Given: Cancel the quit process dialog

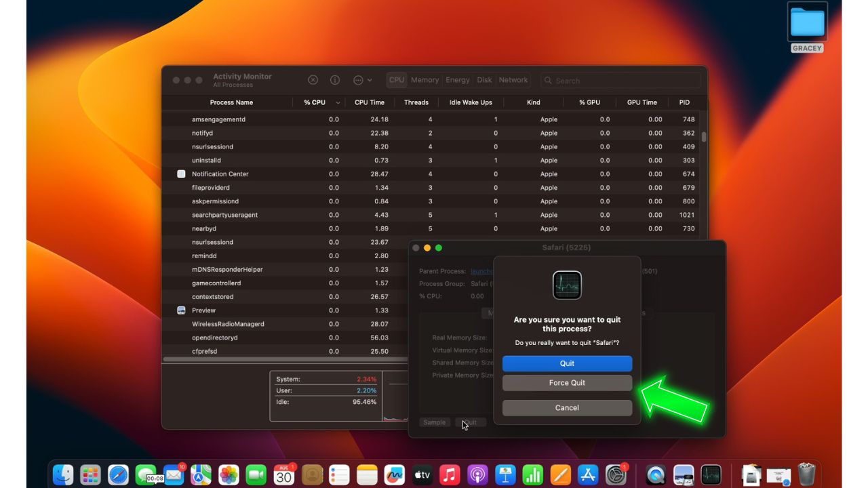Looking at the screenshot, I should [x=567, y=408].
